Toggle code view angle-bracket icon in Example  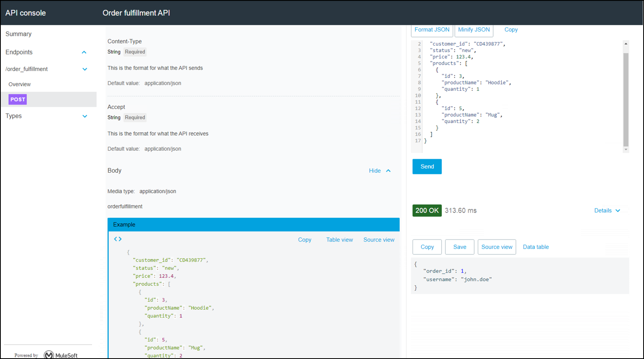[x=118, y=239]
